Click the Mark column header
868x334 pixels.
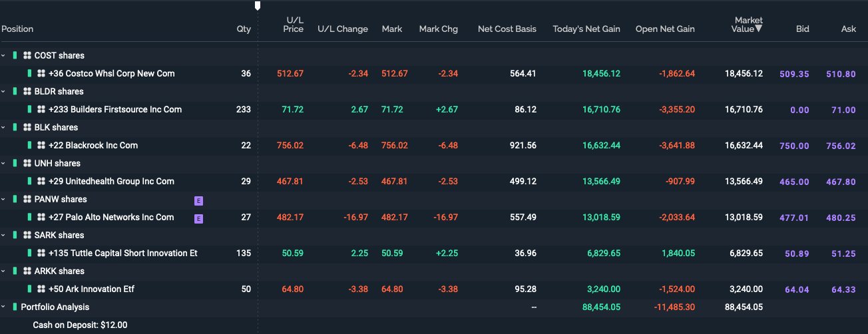click(392, 29)
